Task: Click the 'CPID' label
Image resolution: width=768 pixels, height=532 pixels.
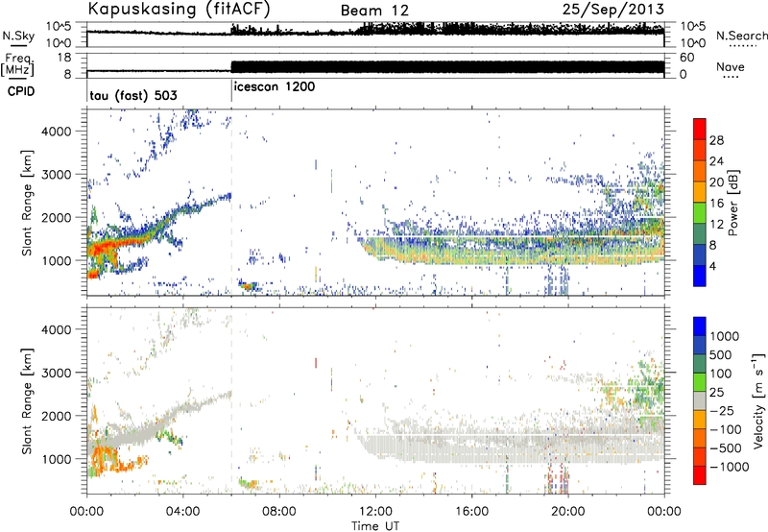Action: 21,91
